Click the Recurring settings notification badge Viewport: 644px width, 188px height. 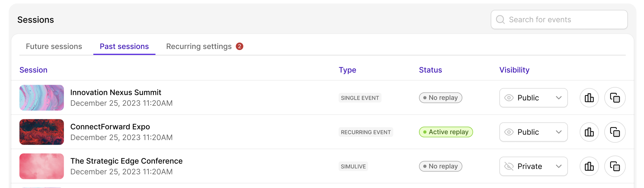point(239,46)
